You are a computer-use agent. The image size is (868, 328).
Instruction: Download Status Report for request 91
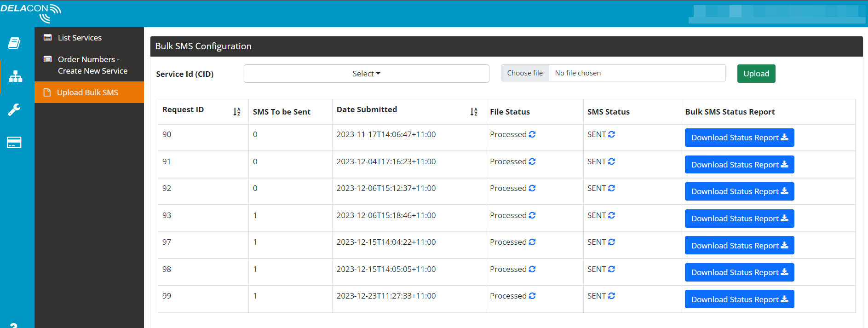[x=739, y=165]
